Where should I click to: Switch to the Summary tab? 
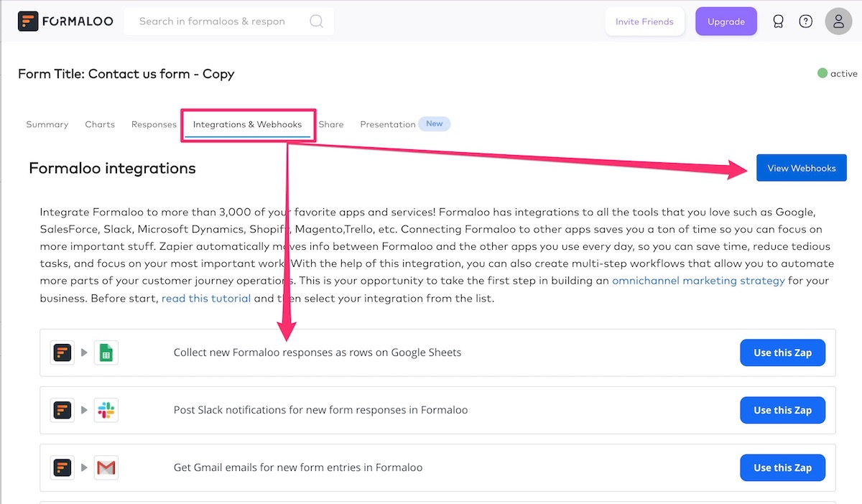click(x=47, y=124)
